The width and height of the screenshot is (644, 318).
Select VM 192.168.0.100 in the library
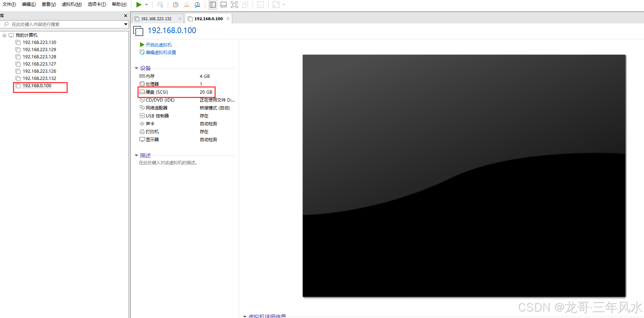tap(37, 85)
